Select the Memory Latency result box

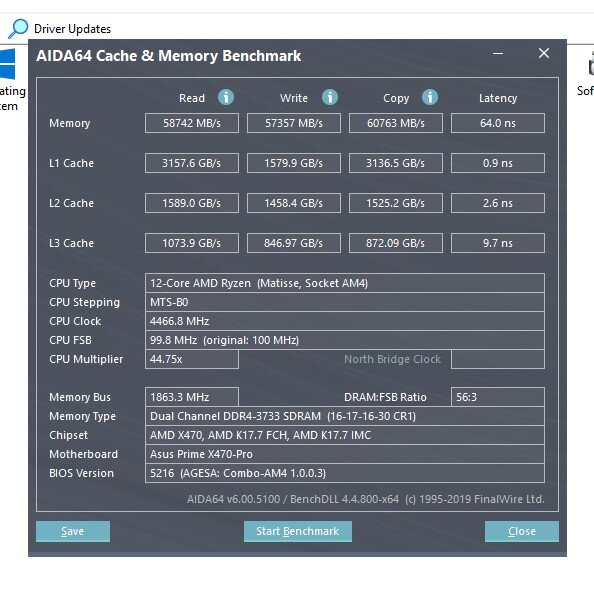(x=498, y=123)
